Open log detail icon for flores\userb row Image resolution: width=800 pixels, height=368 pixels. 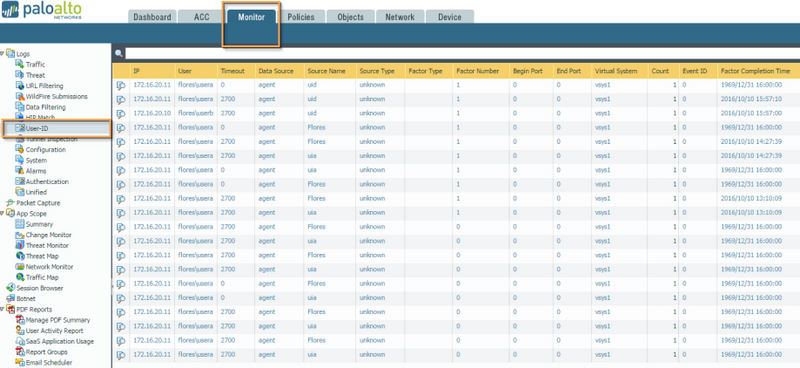pyautogui.click(x=121, y=114)
